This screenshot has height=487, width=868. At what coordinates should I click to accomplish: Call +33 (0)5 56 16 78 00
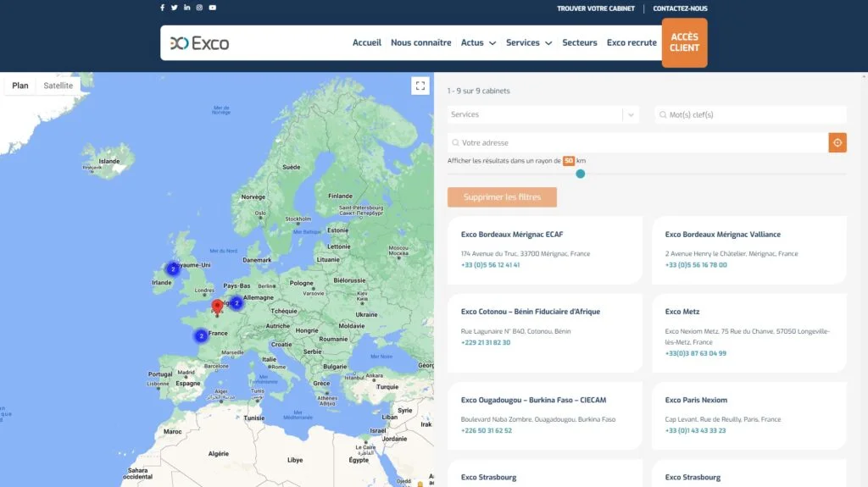pos(696,265)
